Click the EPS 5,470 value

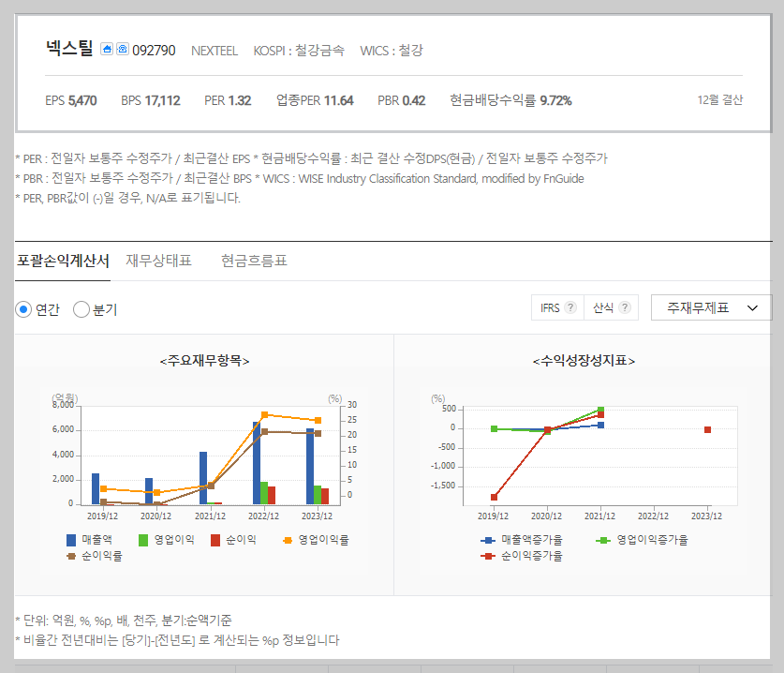[71, 100]
